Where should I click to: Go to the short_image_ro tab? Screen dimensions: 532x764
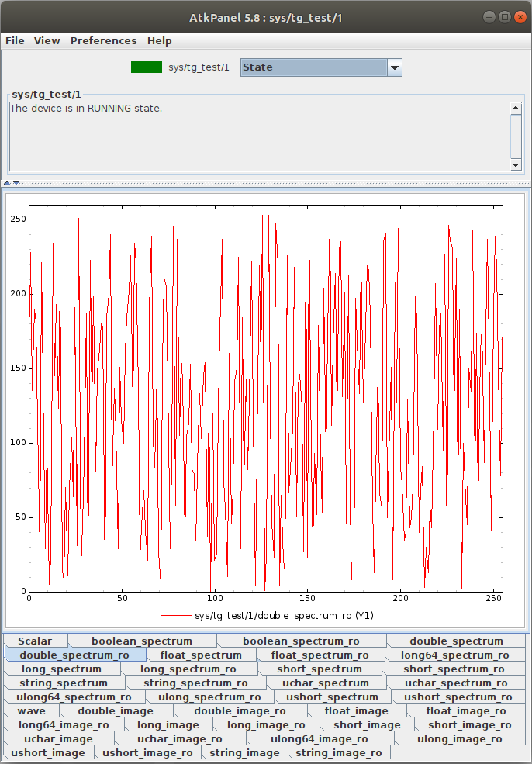[x=470, y=725]
